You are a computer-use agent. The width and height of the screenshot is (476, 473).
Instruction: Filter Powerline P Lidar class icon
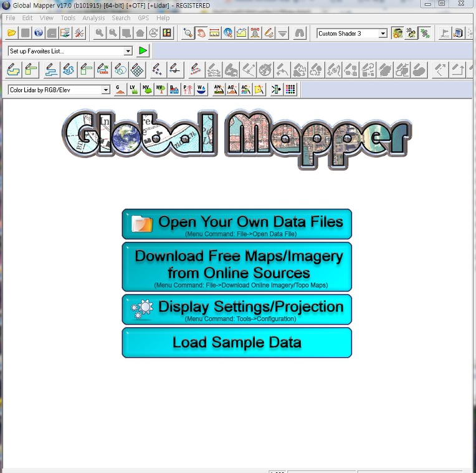point(188,89)
